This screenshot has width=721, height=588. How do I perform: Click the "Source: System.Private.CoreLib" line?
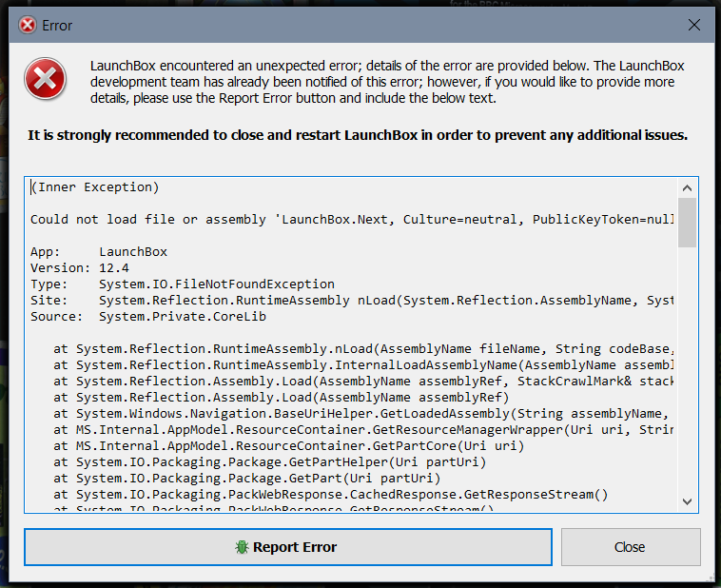148,316
